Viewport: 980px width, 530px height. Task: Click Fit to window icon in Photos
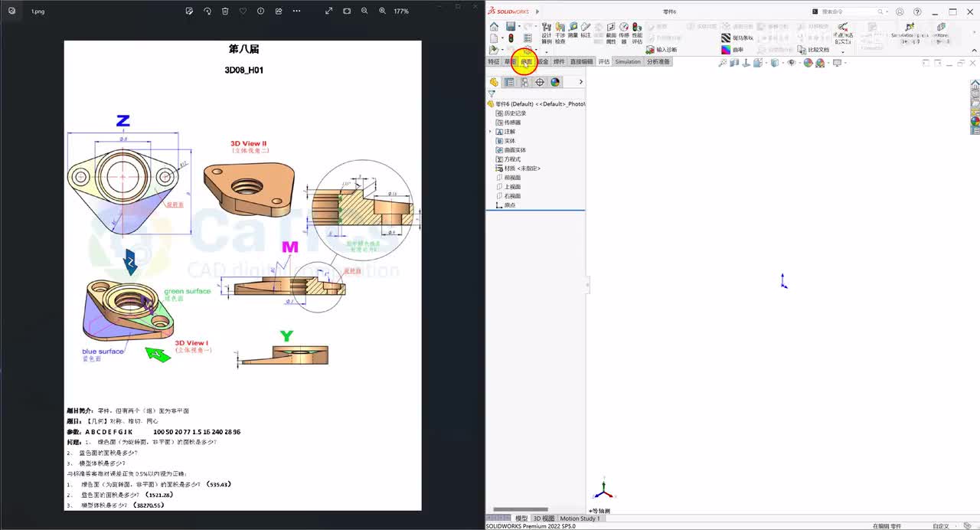[x=347, y=11]
